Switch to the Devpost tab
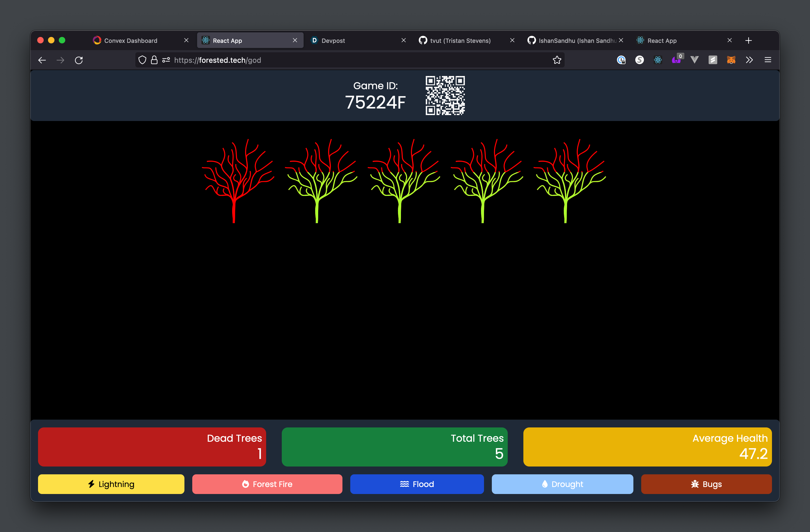810x532 pixels. [333, 41]
